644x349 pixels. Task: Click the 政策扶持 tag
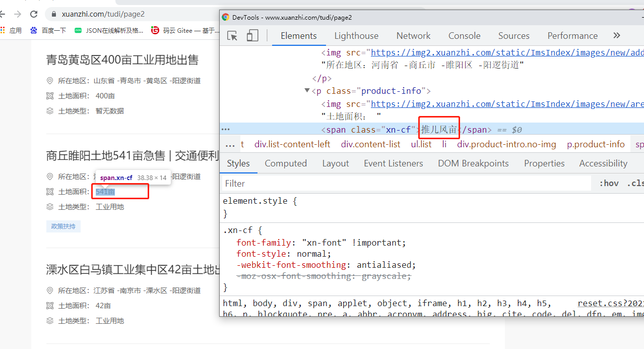pyautogui.click(x=63, y=226)
